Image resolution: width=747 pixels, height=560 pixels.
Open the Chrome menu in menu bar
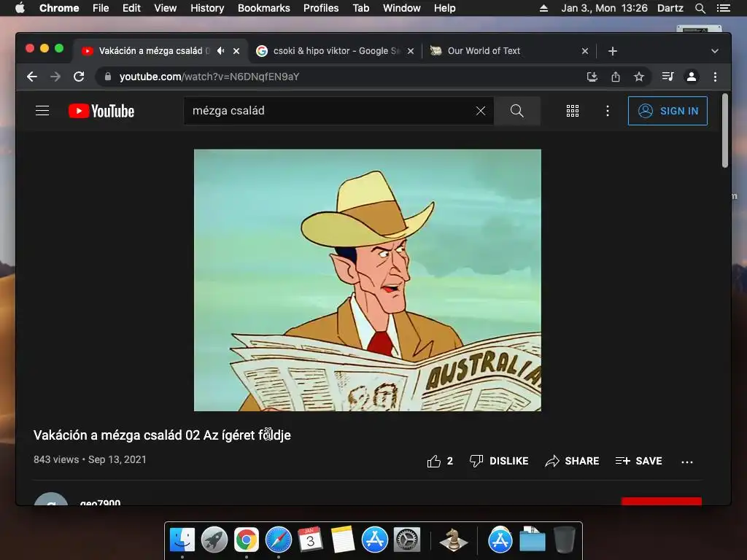coord(59,8)
